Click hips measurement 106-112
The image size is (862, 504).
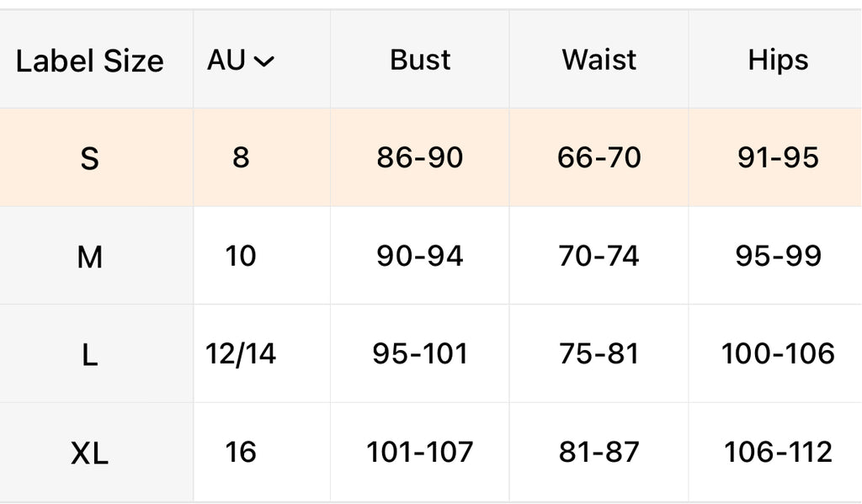coord(777,453)
